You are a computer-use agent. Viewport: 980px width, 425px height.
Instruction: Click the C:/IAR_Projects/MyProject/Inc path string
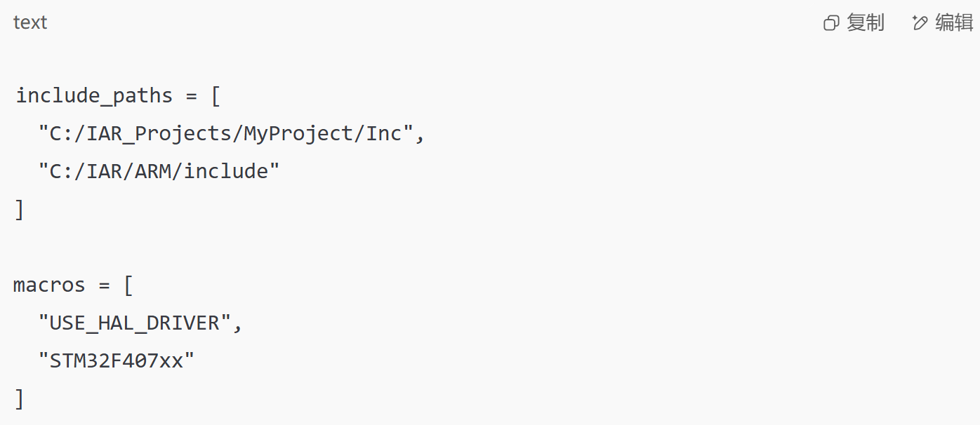click(226, 133)
